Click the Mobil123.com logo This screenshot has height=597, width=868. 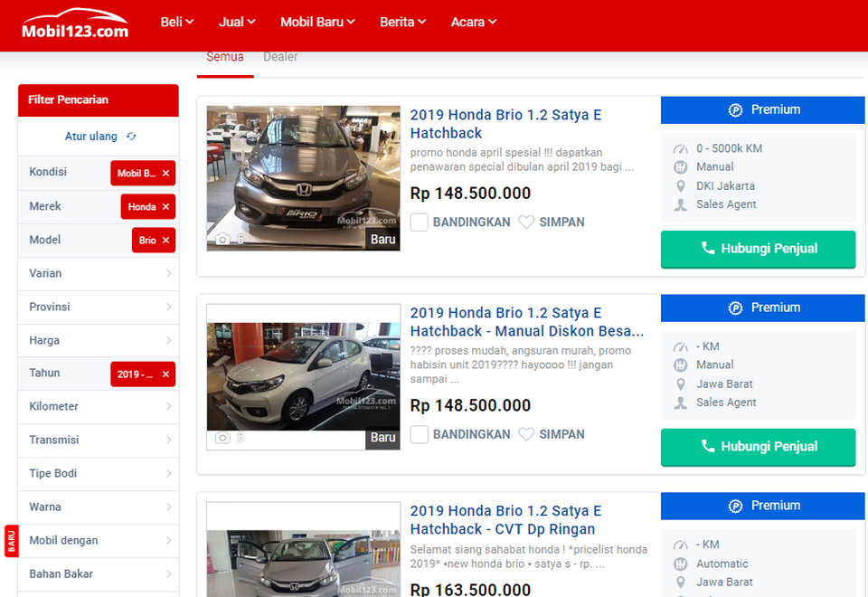tap(75, 24)
